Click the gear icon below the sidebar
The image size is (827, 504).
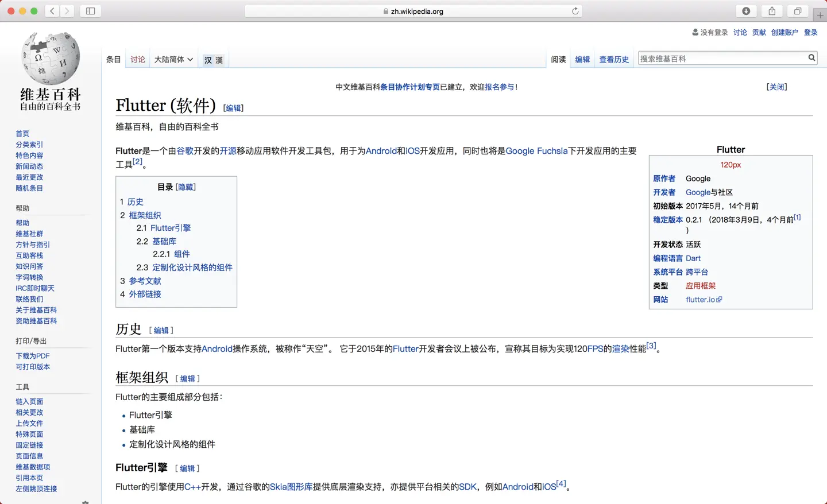click(x=85, y=501)
